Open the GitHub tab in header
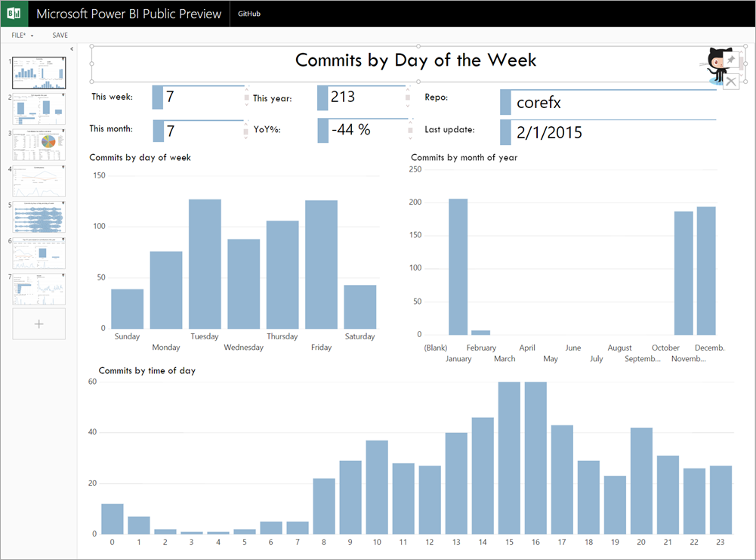The image size is (756, 560). 249,14
